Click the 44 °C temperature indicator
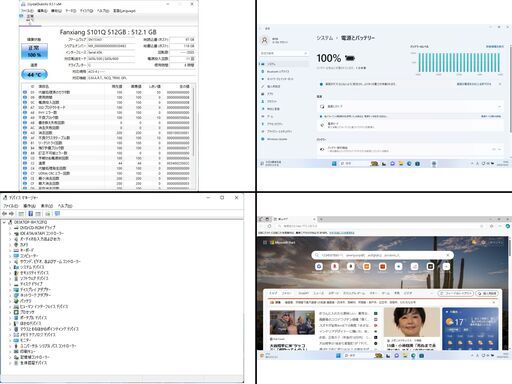 pyautogui.click(x=34, y=74)
